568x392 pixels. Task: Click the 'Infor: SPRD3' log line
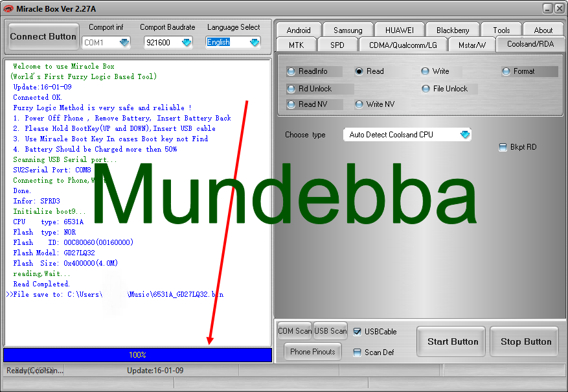36,201
